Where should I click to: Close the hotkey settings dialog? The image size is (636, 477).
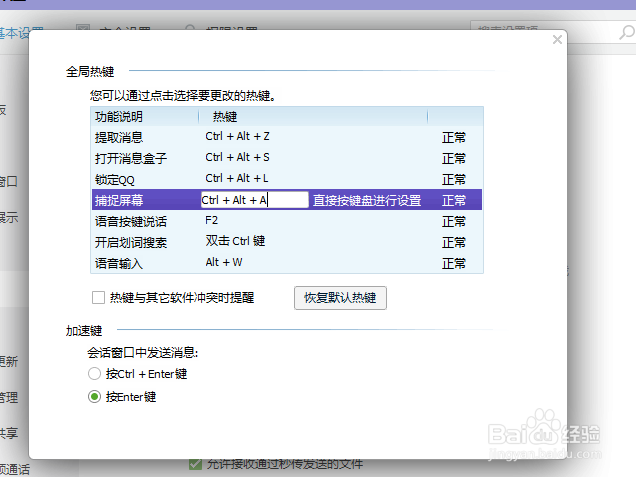pyautogui.click(x=557, y=39)
